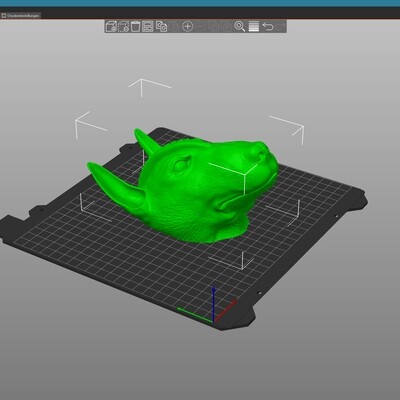Click the Undo arrow icon
The image size is (400, 400).
(x=268, y=26)
